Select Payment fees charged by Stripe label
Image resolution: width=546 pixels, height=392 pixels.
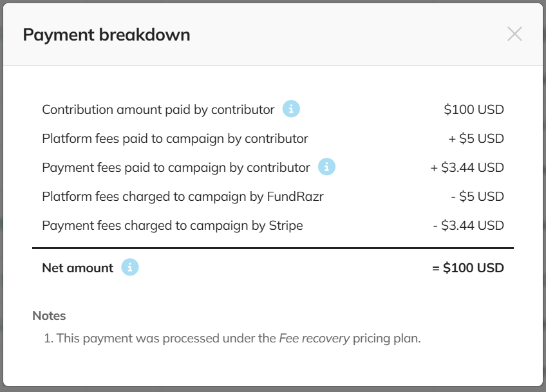[173, 225]
